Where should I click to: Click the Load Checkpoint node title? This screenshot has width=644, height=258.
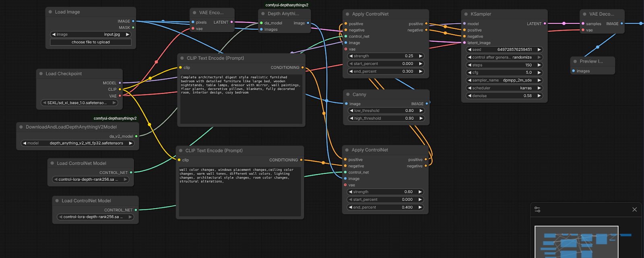click(64, 74)
